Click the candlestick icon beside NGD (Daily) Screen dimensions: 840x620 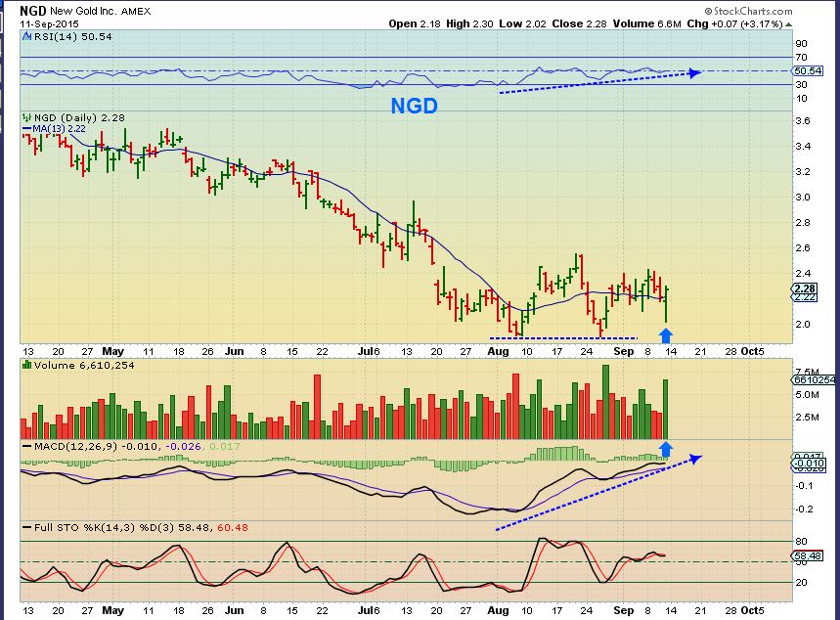click(x=26, y=117)
